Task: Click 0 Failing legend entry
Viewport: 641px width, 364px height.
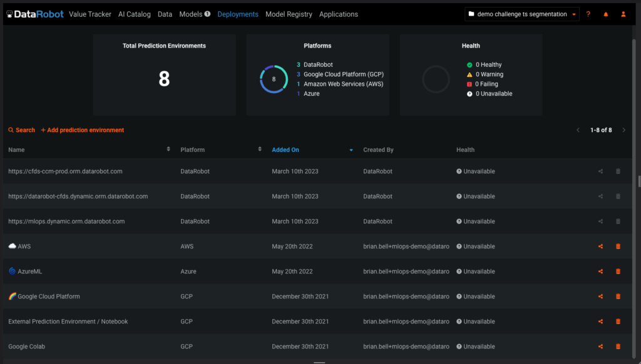Action: [x=483, y=84]
